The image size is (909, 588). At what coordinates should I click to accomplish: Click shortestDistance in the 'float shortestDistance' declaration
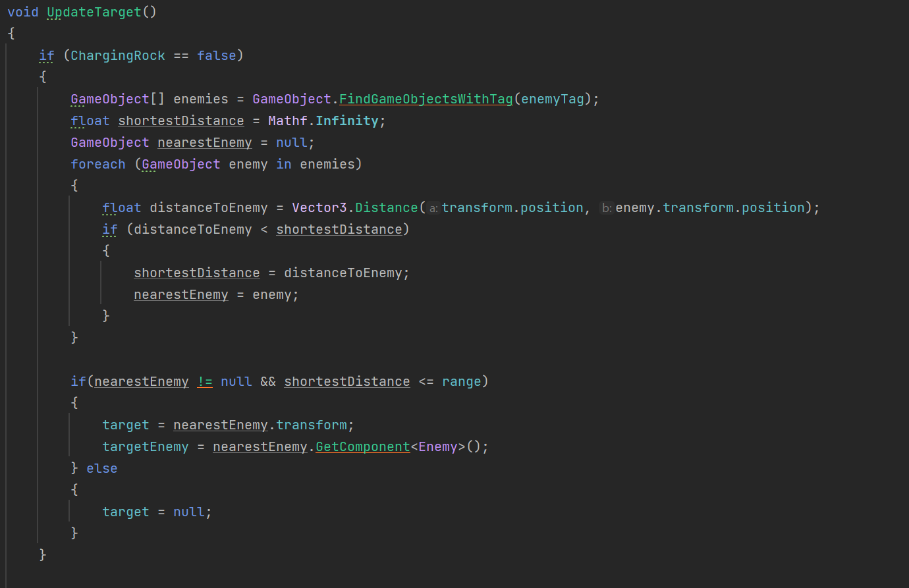[181, 120]
